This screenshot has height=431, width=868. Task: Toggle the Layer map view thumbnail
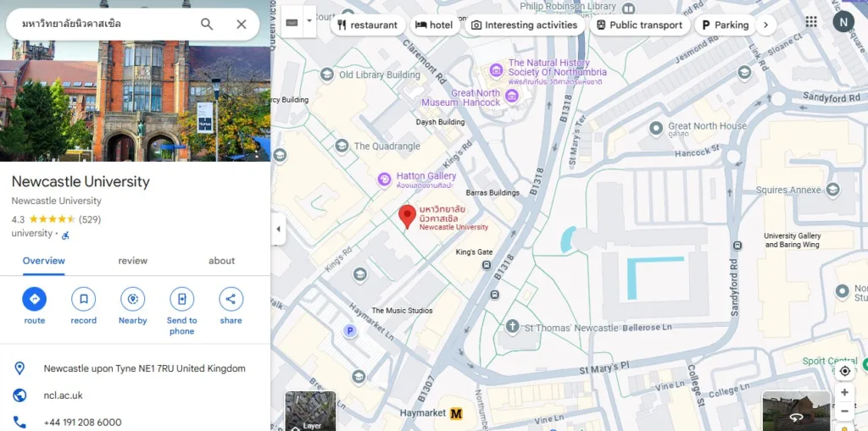[x=309, y=411]
